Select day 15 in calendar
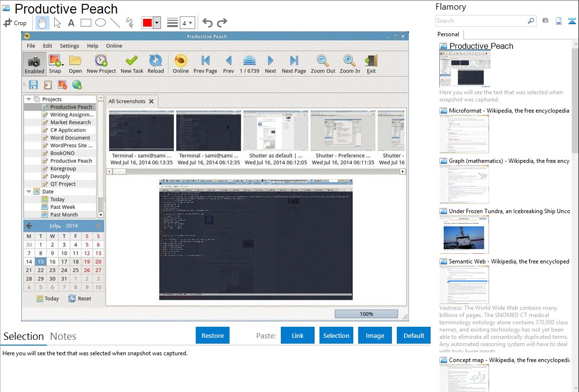579x392 pixels. tap(41, 261)
